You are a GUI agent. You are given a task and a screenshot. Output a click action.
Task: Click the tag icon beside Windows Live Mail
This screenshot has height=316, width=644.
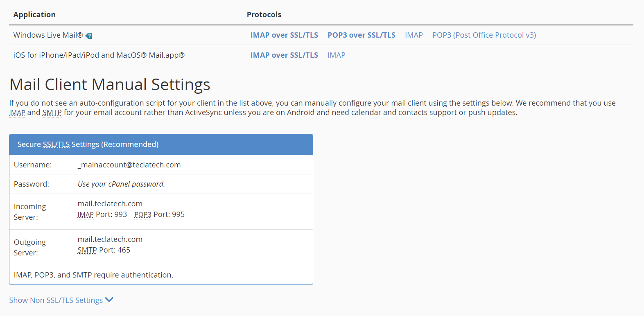tap(88, 36)
